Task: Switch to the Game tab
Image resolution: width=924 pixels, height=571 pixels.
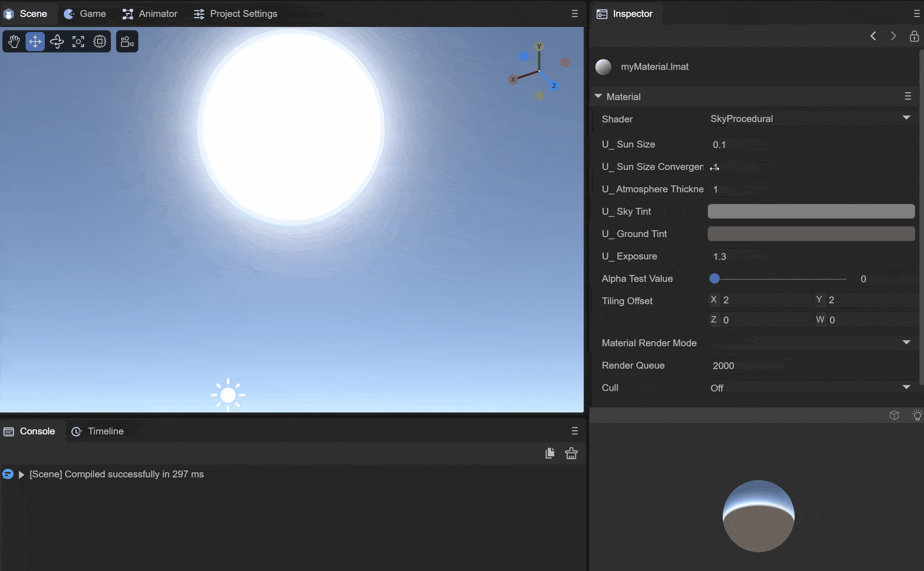Action: click(x=85, y=14)
